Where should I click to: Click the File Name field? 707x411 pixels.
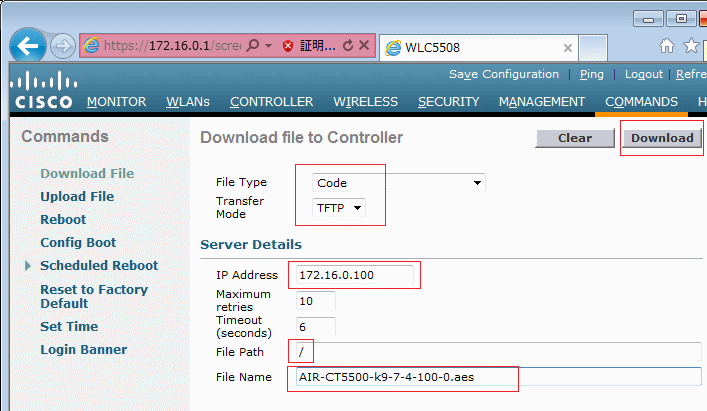coord(499,377)
